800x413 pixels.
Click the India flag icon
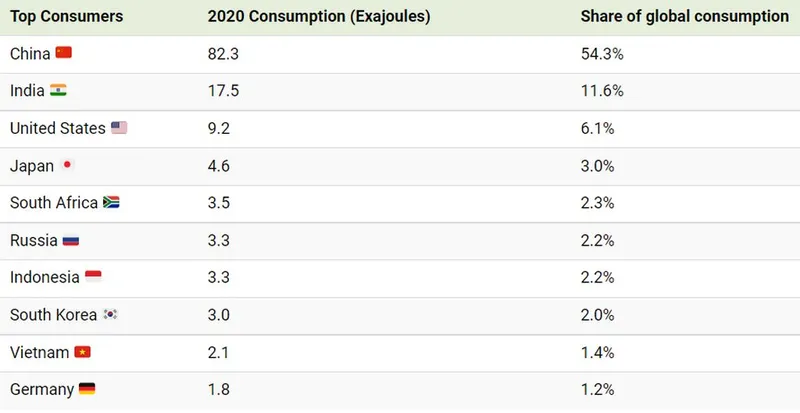point(58,90)
